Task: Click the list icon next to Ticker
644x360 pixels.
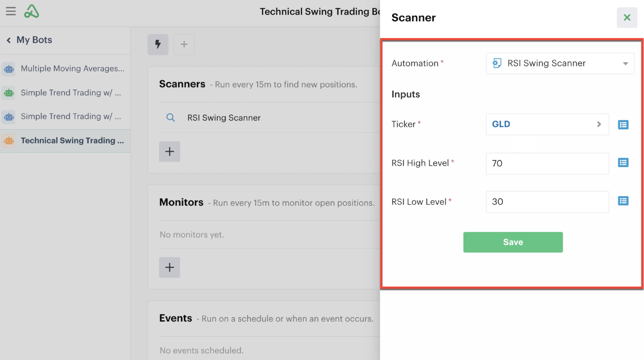Action: (623, 125)
